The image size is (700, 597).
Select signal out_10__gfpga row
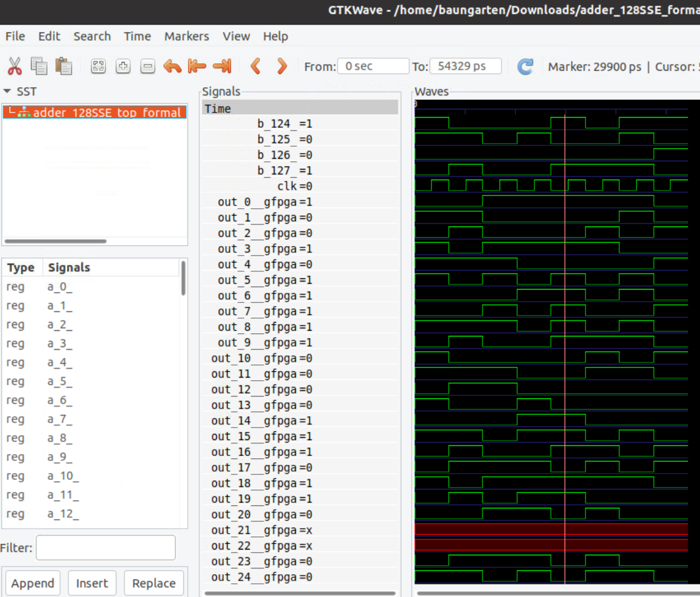(300, 358)
